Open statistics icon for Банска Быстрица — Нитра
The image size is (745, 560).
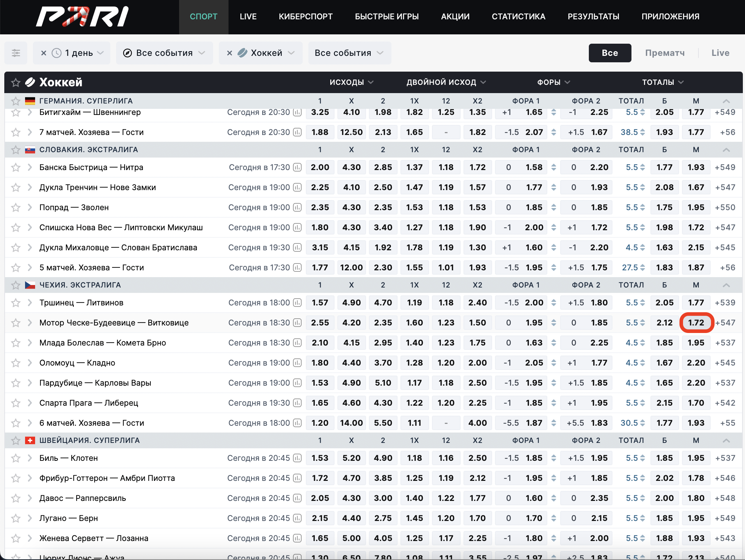[297, 167]
